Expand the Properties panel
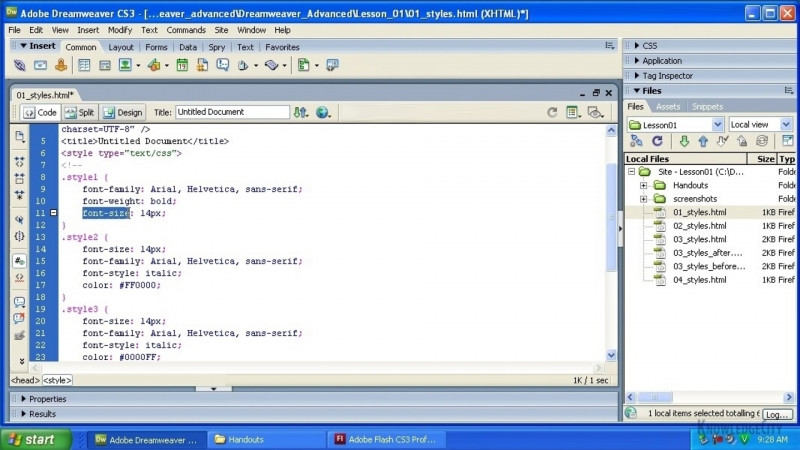 pos(23,398)
